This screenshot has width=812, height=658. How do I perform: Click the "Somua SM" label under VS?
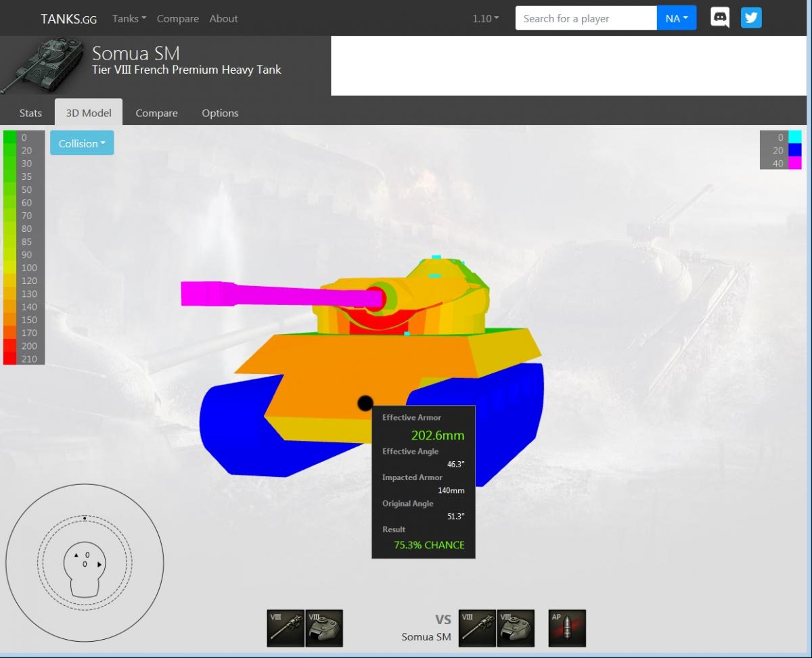pyautogui.click(x=426, y=637)
